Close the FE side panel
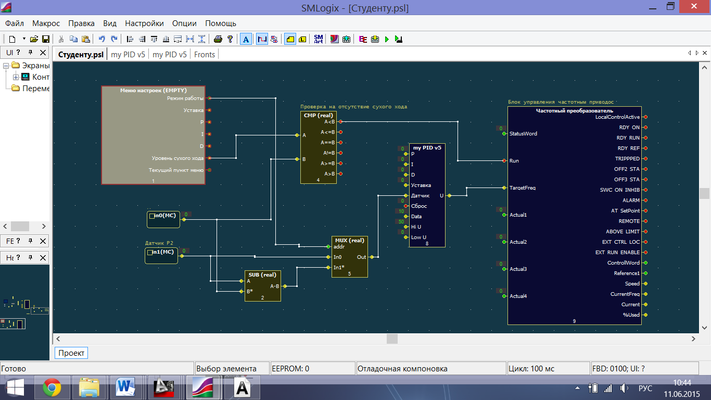711x400 pixels. click(43, 241)
